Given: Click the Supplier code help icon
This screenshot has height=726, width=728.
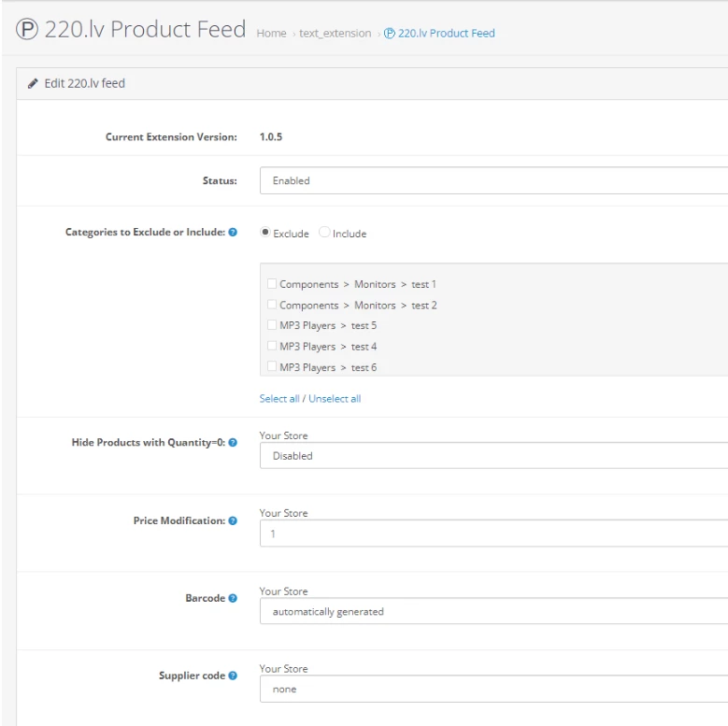Looking at the screenshot, I should point(233,676).
